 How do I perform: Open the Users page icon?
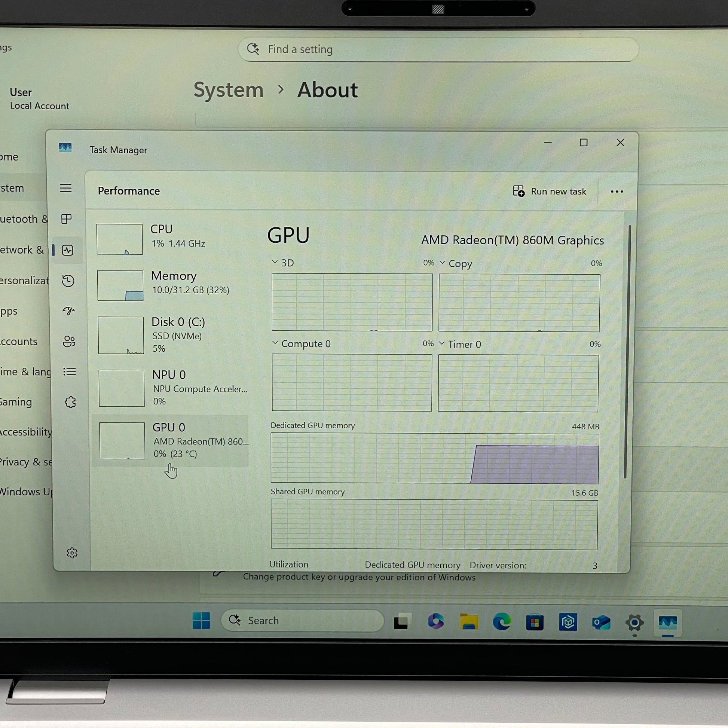tap(69, 342)
